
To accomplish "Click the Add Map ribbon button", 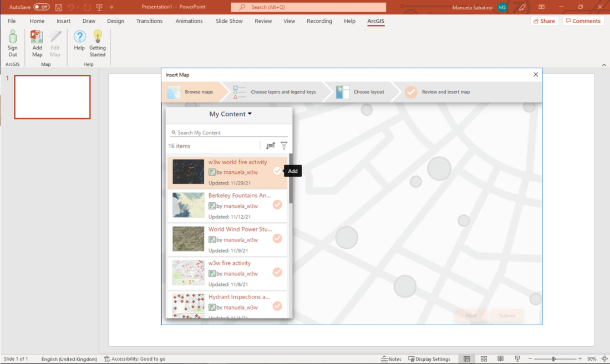I will [x=37, y=43].
